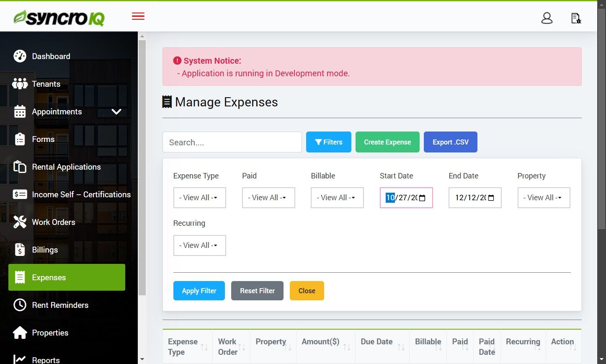Click the SyncroIQ logo

pos(59,18)
